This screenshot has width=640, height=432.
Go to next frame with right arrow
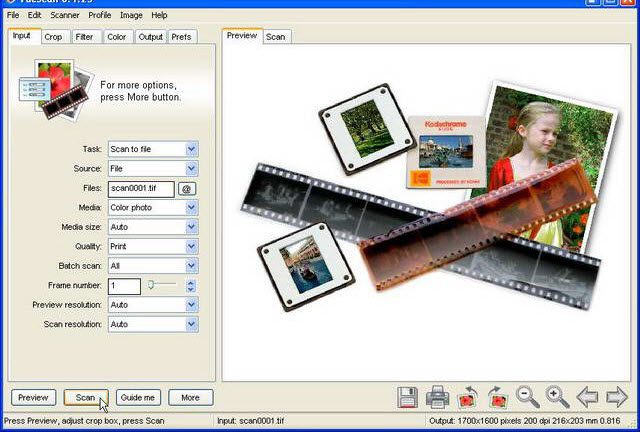(617, 397)
